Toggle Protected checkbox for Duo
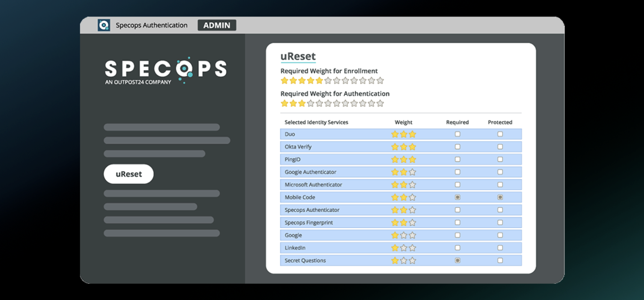Viewport: 644px width, 300px height. tap(500, 134)
